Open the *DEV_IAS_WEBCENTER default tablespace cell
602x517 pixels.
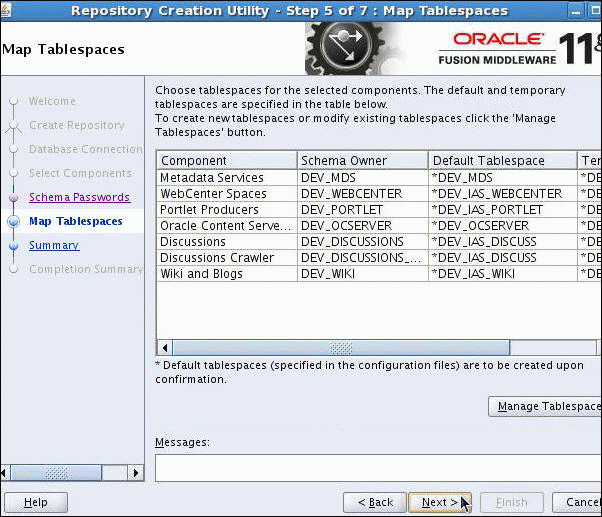pyautogui.click(x=503, y=194)
